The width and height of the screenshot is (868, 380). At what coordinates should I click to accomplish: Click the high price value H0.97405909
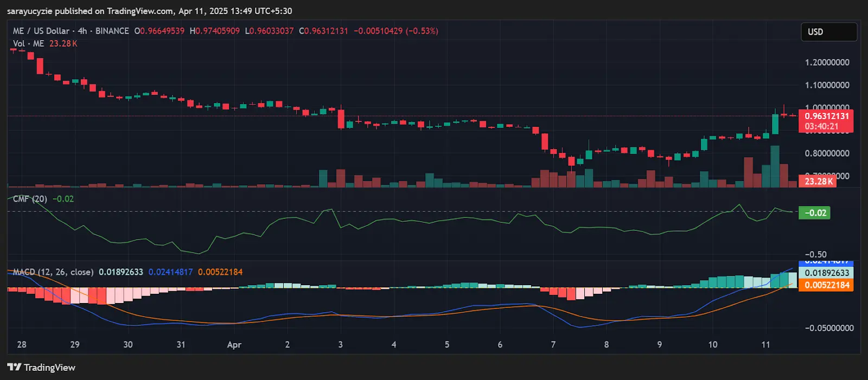[x=214, y=31]
